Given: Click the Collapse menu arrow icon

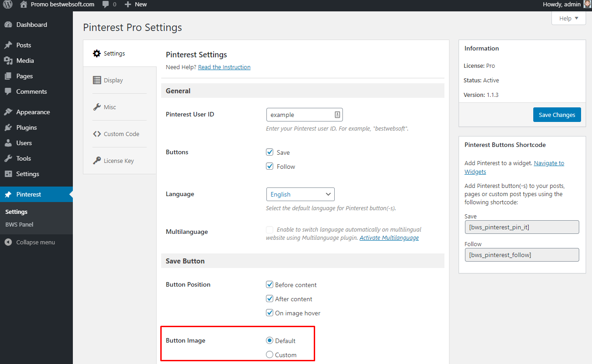Looking at the screenshot, I should (8, 242).
